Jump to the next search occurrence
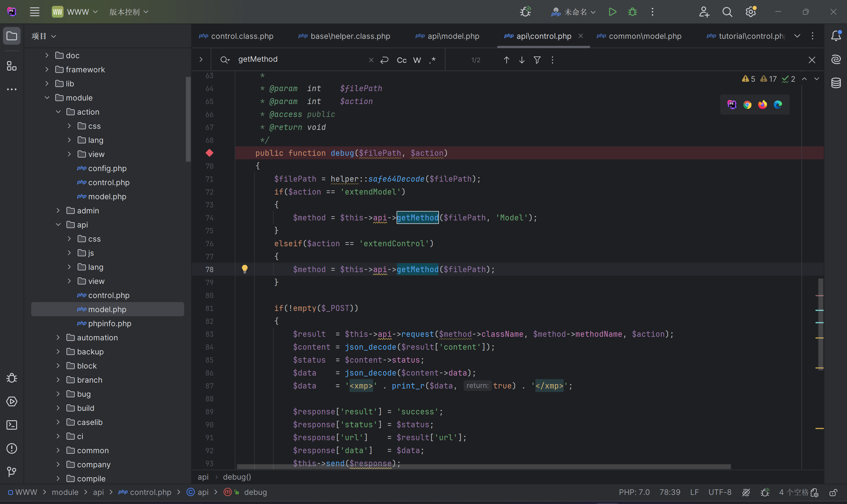The image size is (847, 504). (x=522, y=60)
